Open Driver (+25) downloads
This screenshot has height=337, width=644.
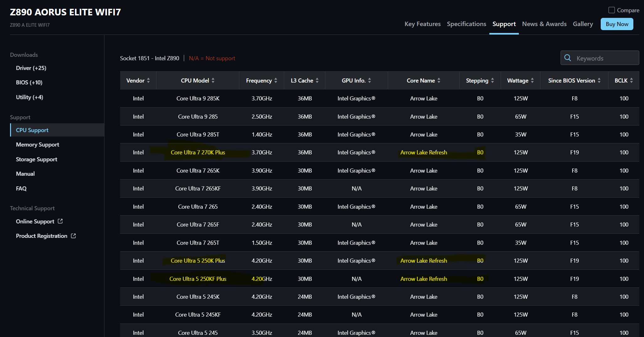pos(31,68)
